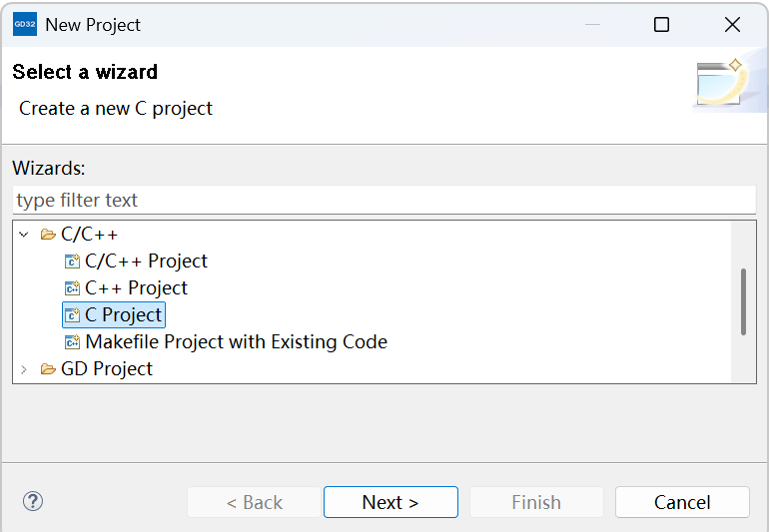Select Makefile Project with Existing Code

click(236, 342)
